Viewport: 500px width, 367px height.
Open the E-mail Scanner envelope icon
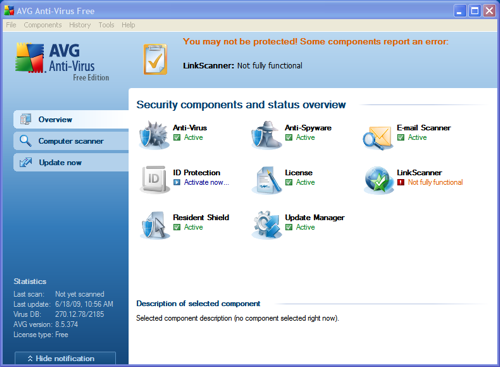pyautogui.click(x=378, y=137)
